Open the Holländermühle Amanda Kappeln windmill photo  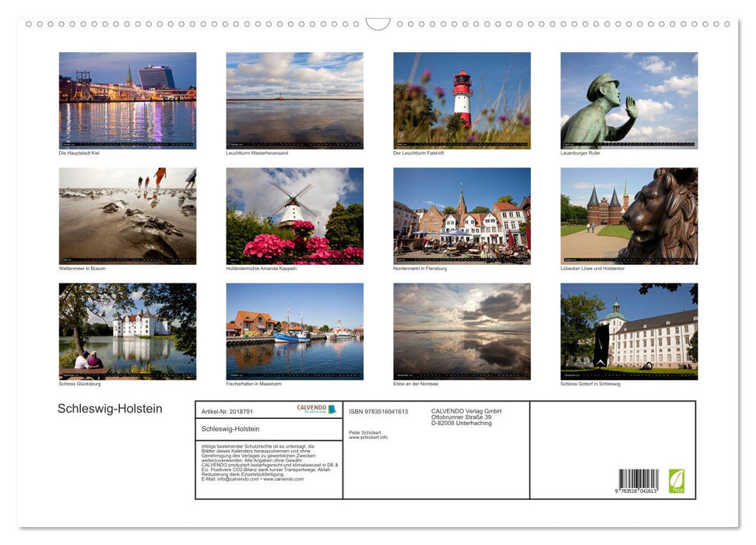(294, 215)
